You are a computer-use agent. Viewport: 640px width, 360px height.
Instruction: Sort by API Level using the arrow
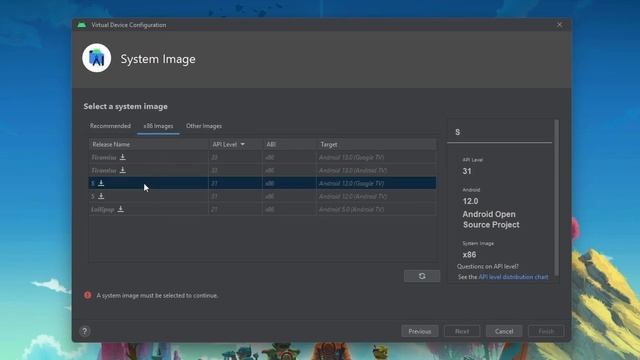242,144
